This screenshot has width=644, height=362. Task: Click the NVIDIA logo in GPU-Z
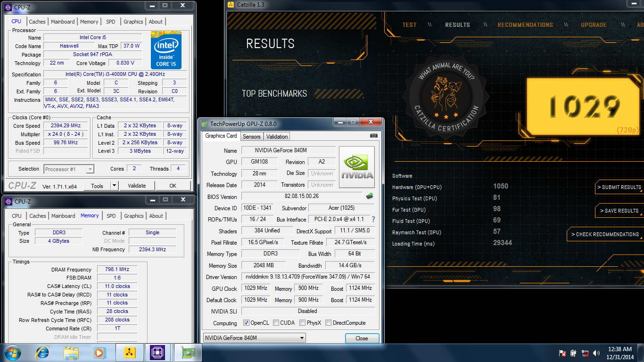click(357, 167)
